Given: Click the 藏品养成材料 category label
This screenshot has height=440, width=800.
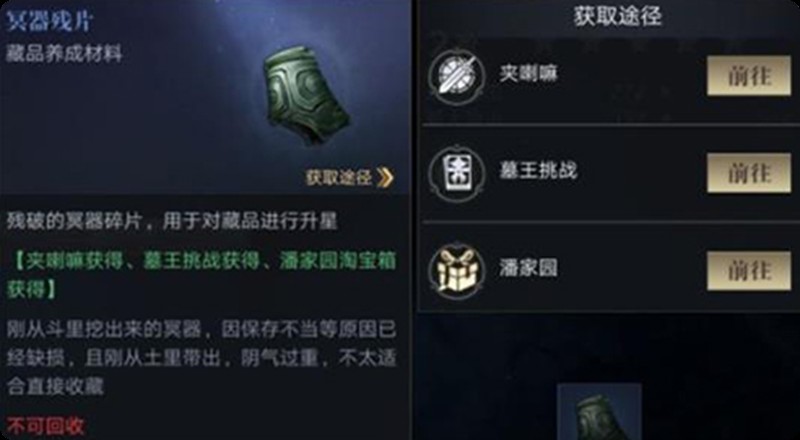Looking at the screenshot, I should pyautogui.click(x=64, y=54).
